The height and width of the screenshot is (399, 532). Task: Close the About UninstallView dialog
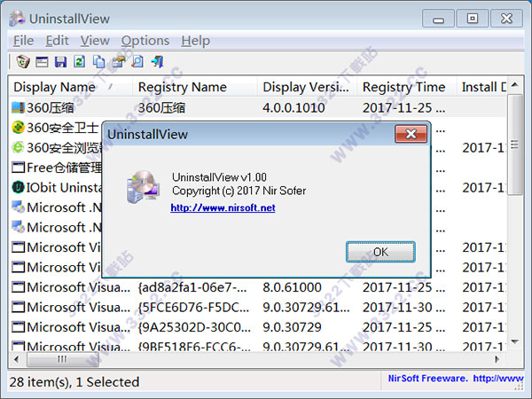pyautogui.click(x=411, y=134)
